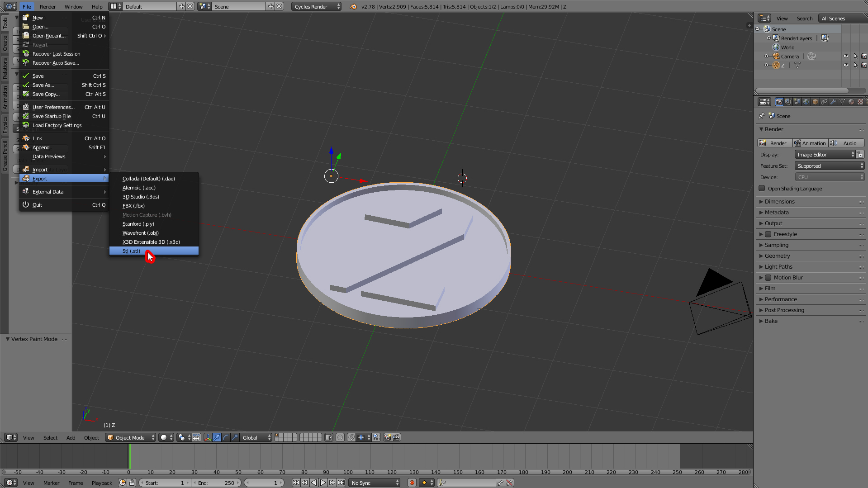Open the Modifiers wrench properties tab
The height and width of the screenshot is (488, 868).
[833, 102]
